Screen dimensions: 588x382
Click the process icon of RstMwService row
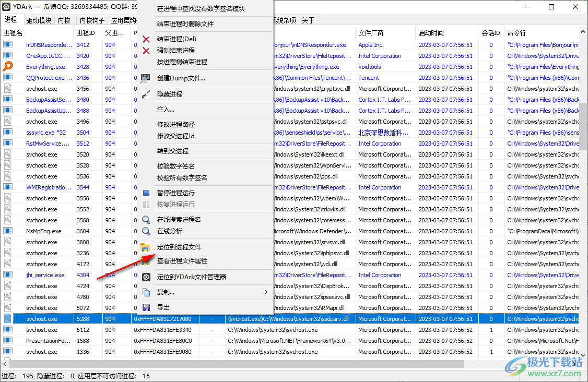pos(8,143)
